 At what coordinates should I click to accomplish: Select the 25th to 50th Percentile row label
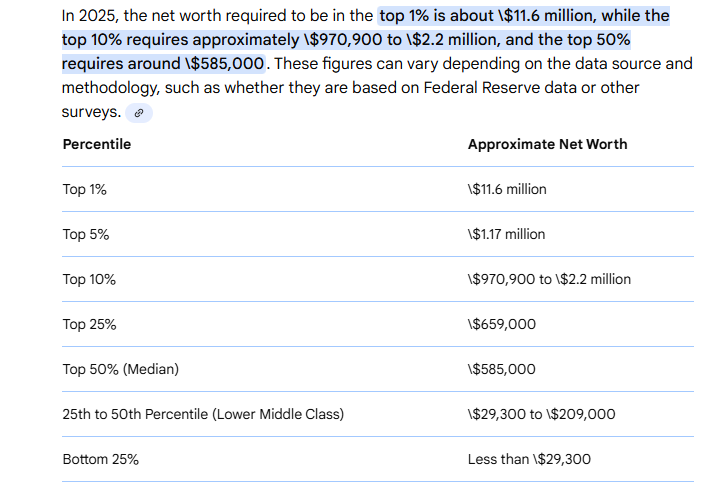[203, 414]
